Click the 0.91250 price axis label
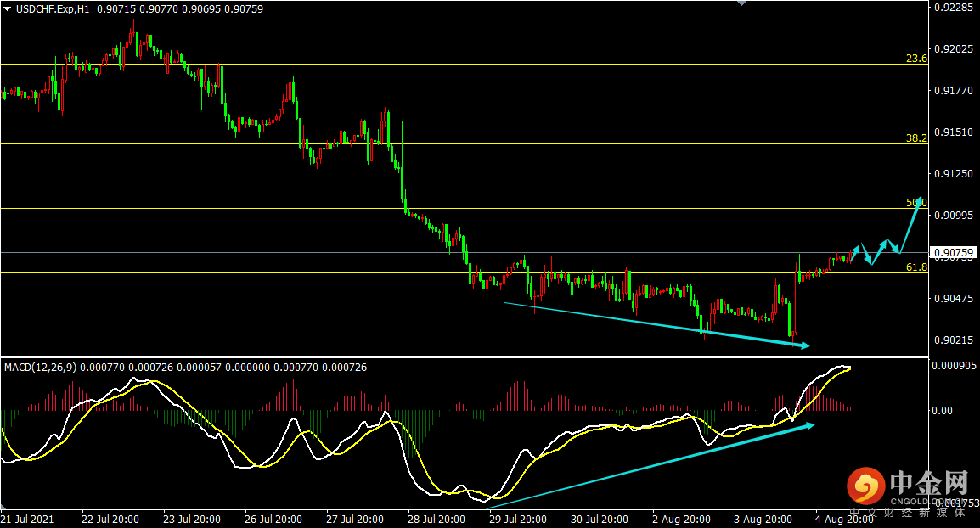 (954, 174)
